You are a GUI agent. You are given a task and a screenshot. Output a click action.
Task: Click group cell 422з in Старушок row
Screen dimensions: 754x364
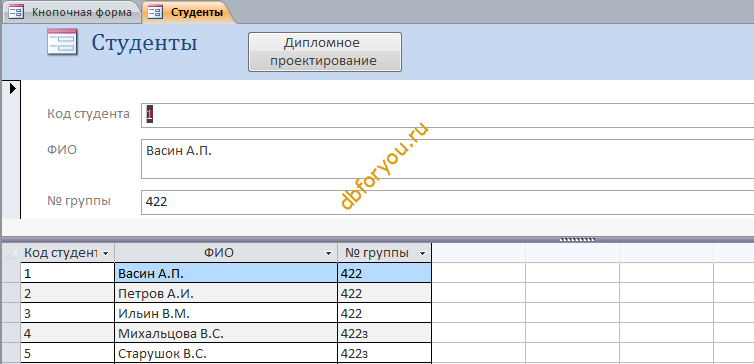click(x=384, y=353)
